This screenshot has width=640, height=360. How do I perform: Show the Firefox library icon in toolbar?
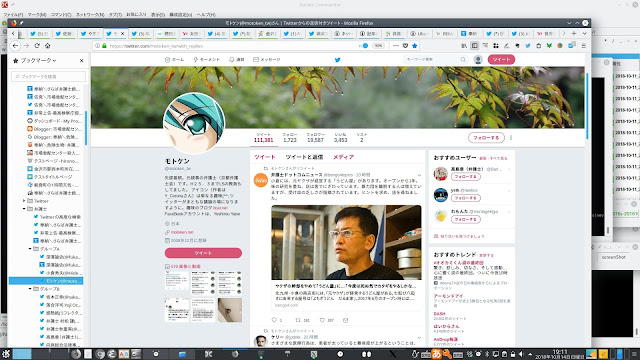pyautogui.click(x=464, y=46)
